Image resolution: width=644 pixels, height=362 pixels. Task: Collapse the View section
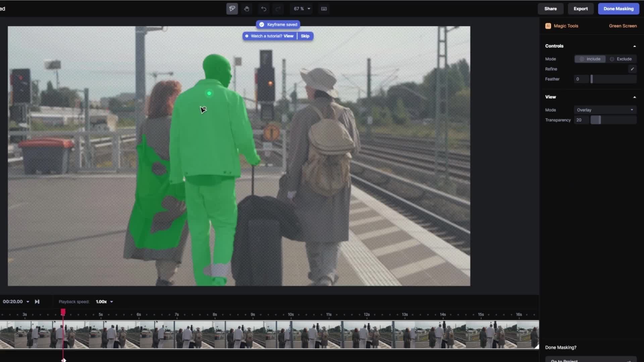click(x=634, y=97)
